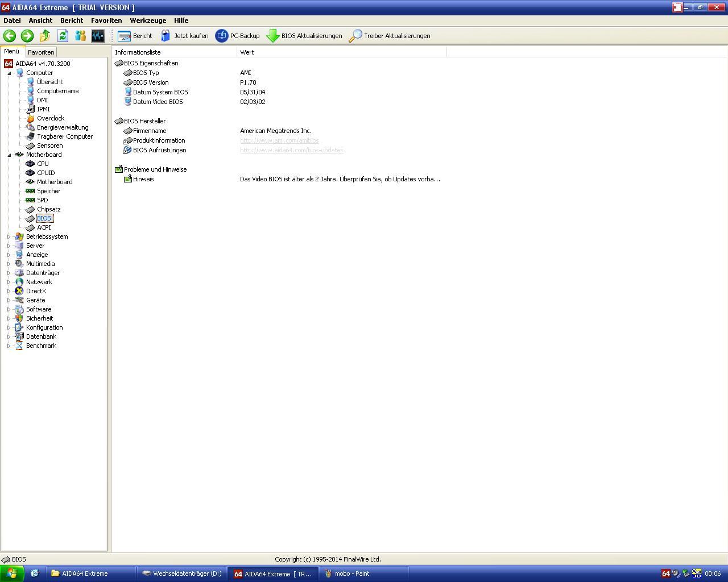Click the Informationsliste column header
This screenshot has height=582, width=728.
click(174, 52)
